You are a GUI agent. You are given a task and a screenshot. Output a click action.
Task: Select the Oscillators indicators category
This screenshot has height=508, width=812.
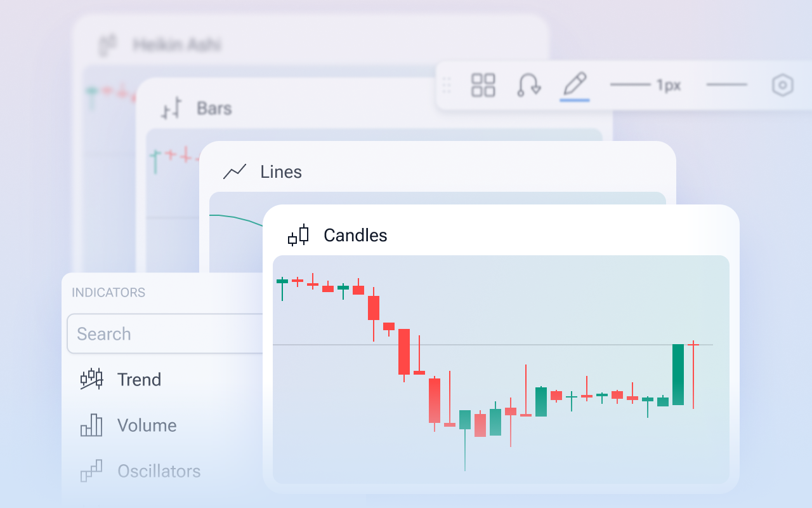point(159,471)
